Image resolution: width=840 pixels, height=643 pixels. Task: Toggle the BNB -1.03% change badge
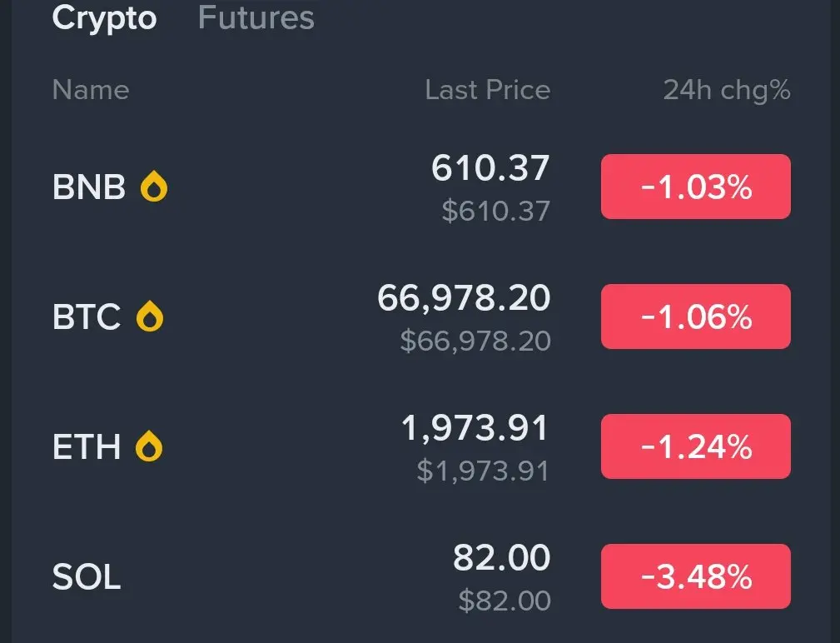point(695,187)
